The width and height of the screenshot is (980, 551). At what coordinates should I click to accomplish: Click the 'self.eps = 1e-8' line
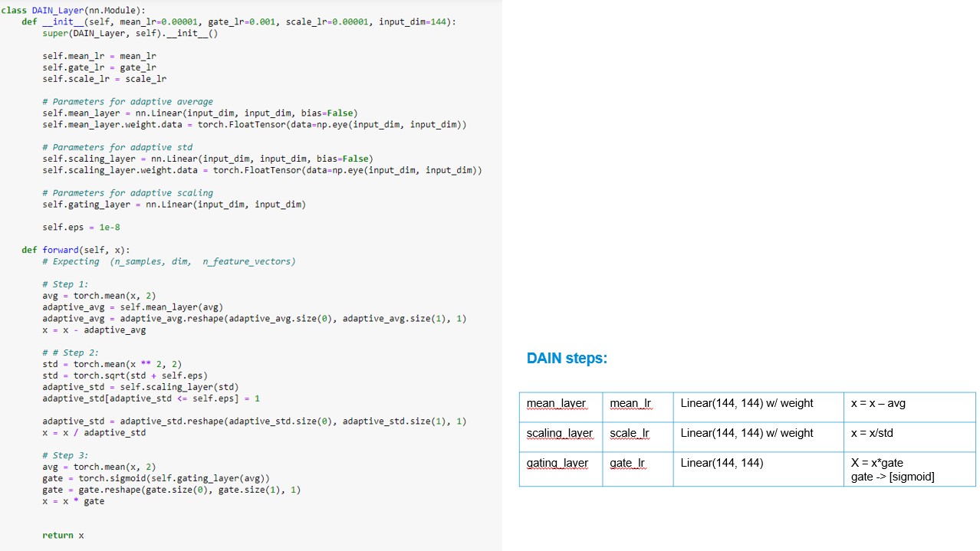(x=81, y=227)
